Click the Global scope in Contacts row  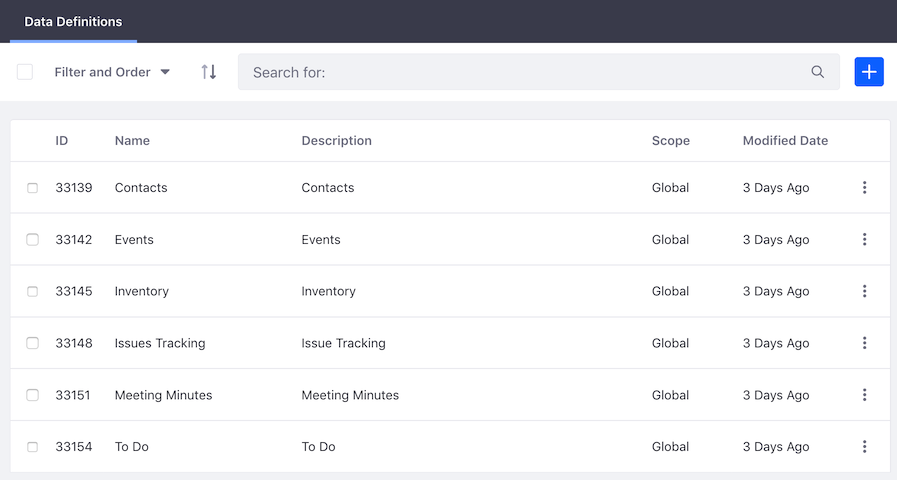click(x=670, y=188)
